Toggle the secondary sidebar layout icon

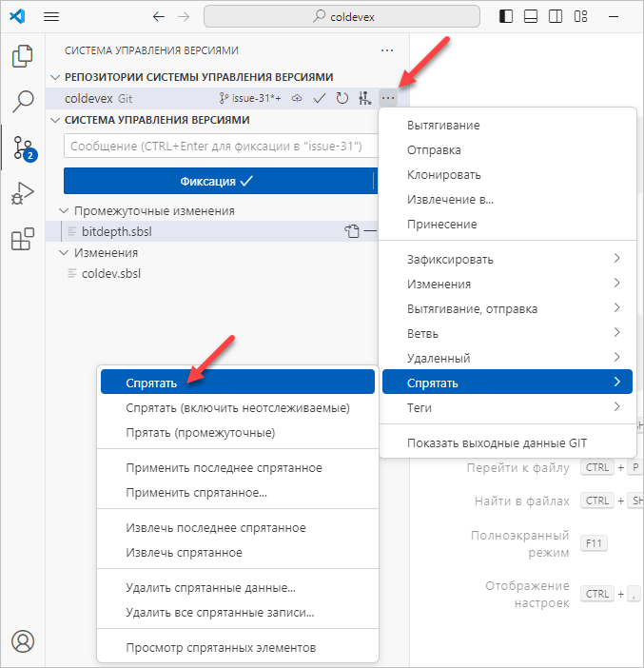(x=556, y=17)
